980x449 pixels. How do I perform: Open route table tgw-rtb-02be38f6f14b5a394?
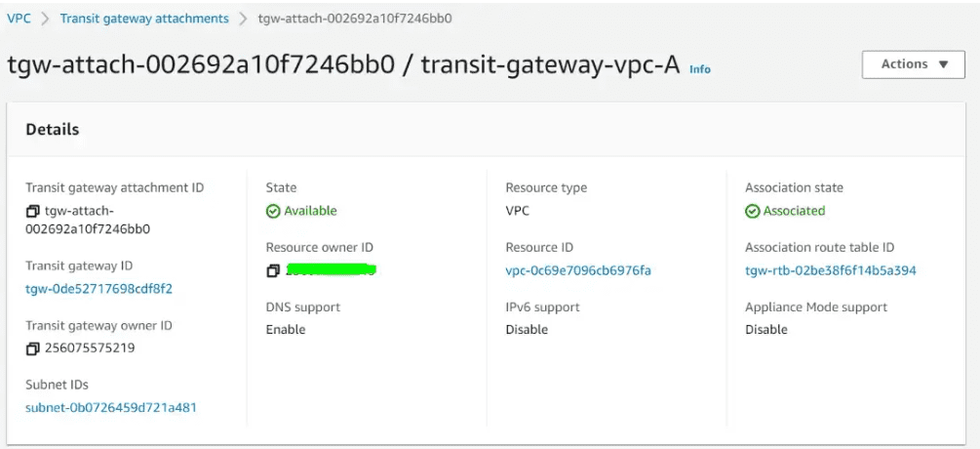point(831,270)
